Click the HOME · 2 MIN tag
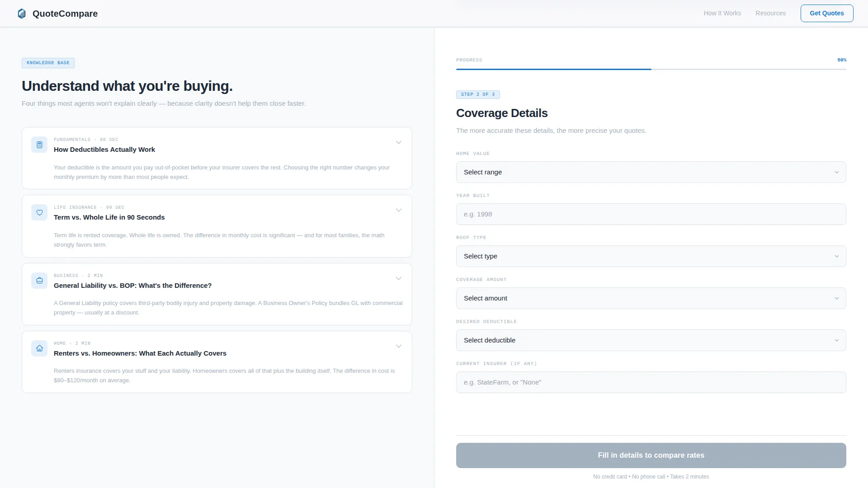The width and height of the screenshot is (868, 488). point(72,343)
